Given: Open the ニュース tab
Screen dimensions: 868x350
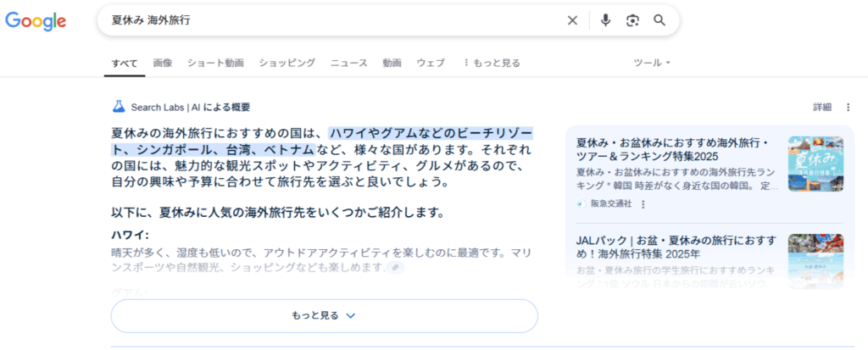Looking at the screenshot, I should click(348, 63).
